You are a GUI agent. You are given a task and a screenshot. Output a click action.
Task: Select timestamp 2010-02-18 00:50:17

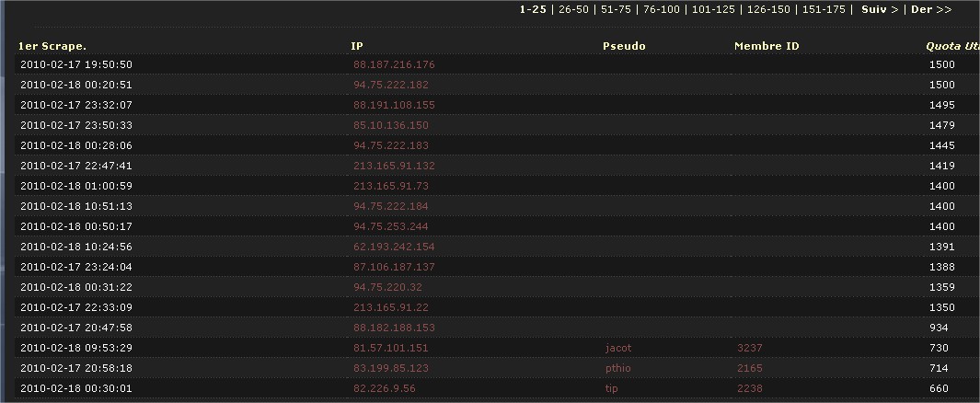[76, 226]
